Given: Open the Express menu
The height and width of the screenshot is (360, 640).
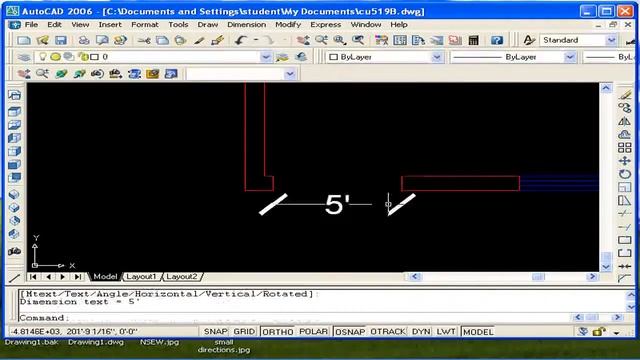Looking at the screenshot, I should (x=325, y=24).
